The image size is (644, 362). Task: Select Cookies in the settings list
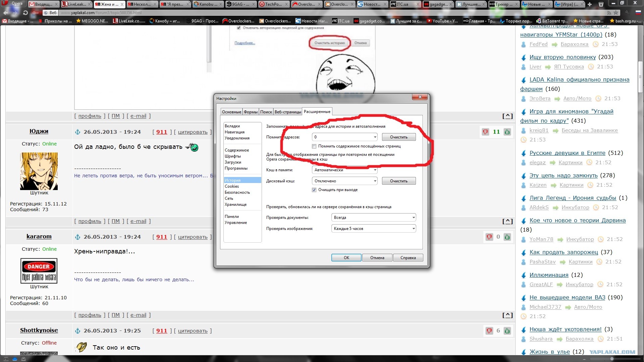[232, 186]
